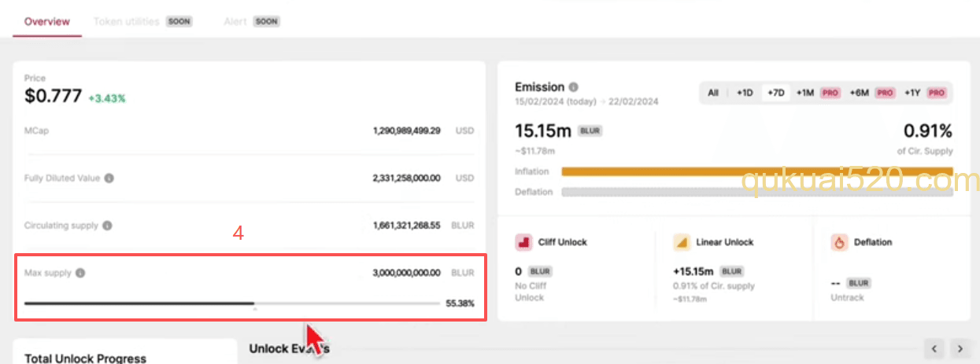Click the BLUR tag beside 15.15m
This screenshot has width=980, height=364.
pyautogui.click(x=590, y=131)
